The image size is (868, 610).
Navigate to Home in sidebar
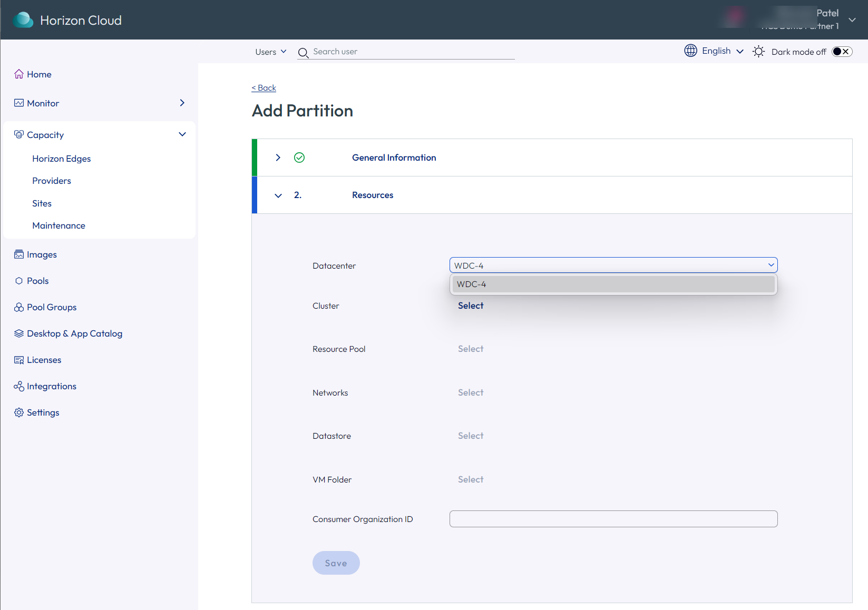(39, 74)
